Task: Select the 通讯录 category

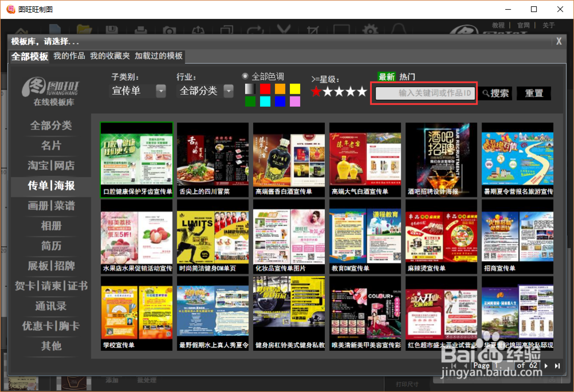Action: click(x=51, y=306)
